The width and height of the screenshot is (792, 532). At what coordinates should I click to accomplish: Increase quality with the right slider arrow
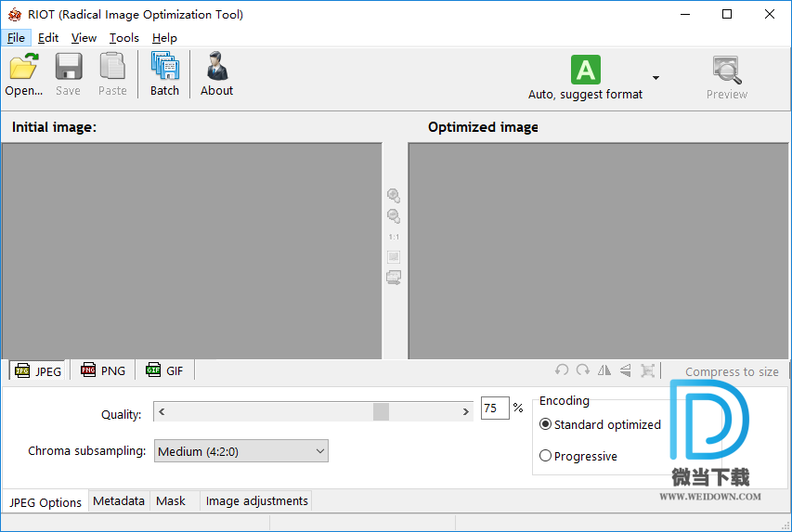(x=465, y=411)
